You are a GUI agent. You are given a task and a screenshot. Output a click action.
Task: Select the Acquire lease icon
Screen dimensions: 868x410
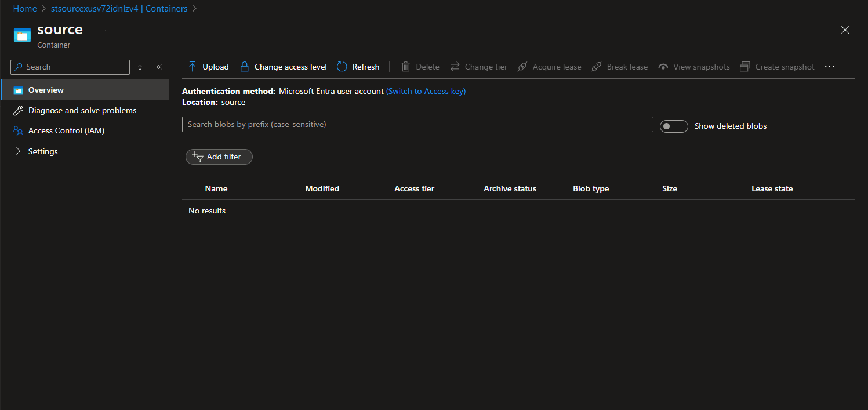(522, 66)
